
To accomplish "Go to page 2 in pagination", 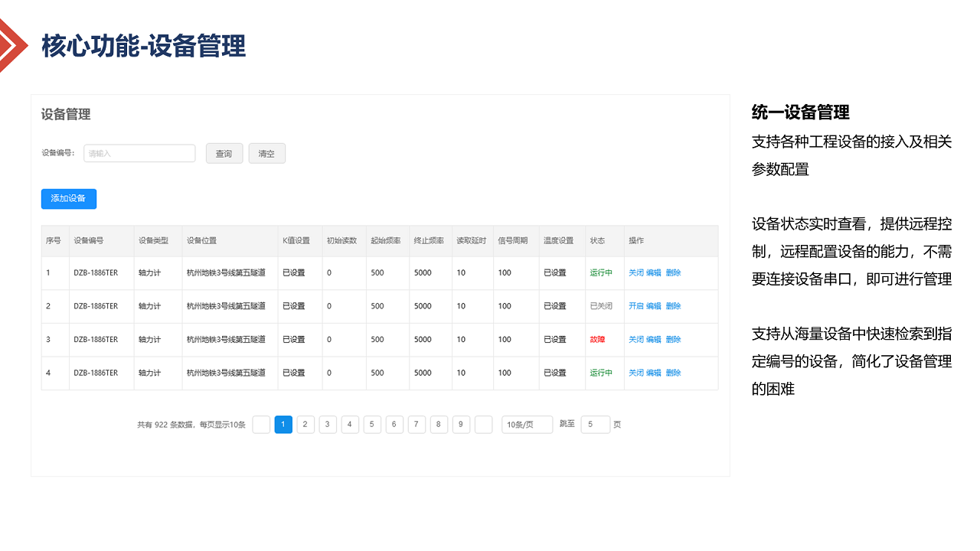I will click(305, 425).
